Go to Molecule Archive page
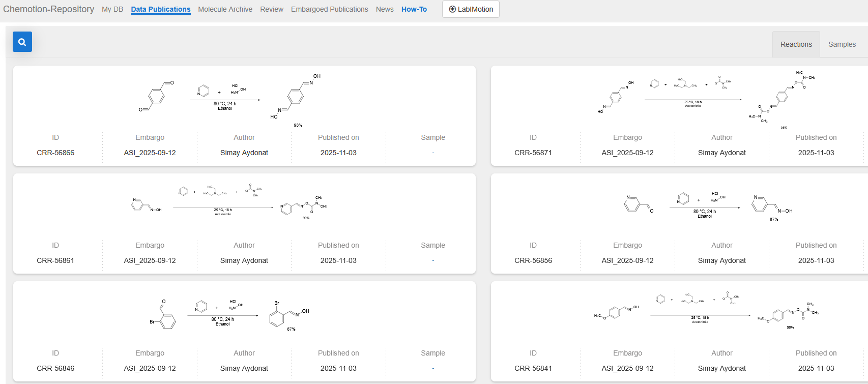The height and width of the screenshot is (384, 868). [x=225, y=9]
